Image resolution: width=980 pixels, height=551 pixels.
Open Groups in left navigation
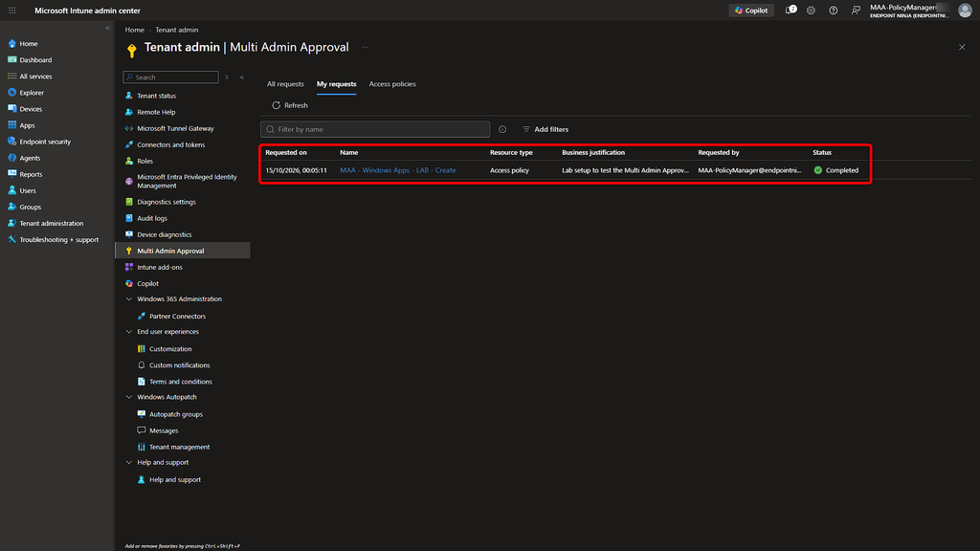pos(30,207)
